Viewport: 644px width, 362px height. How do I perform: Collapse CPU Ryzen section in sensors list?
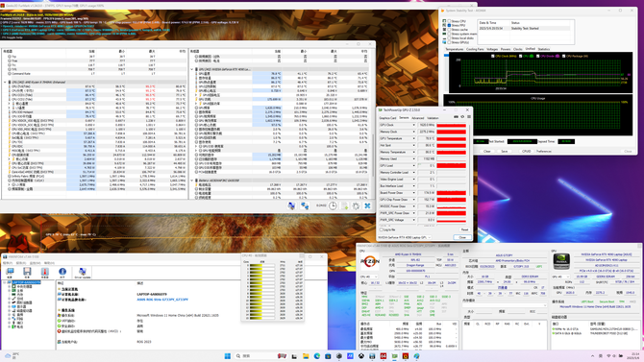5,82
